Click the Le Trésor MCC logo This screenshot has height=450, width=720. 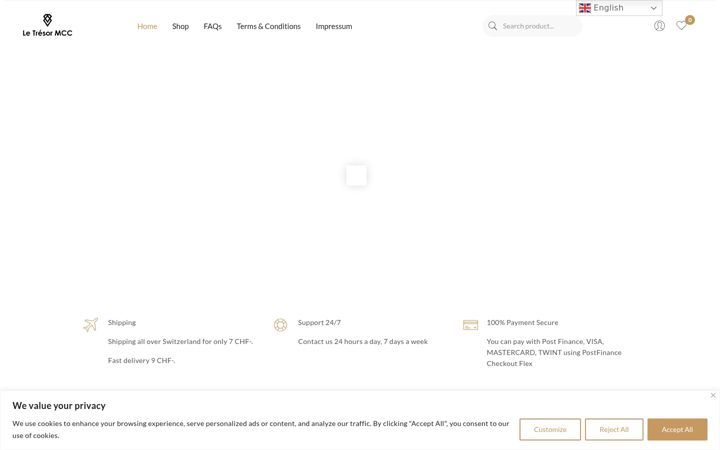coord(47,25)
